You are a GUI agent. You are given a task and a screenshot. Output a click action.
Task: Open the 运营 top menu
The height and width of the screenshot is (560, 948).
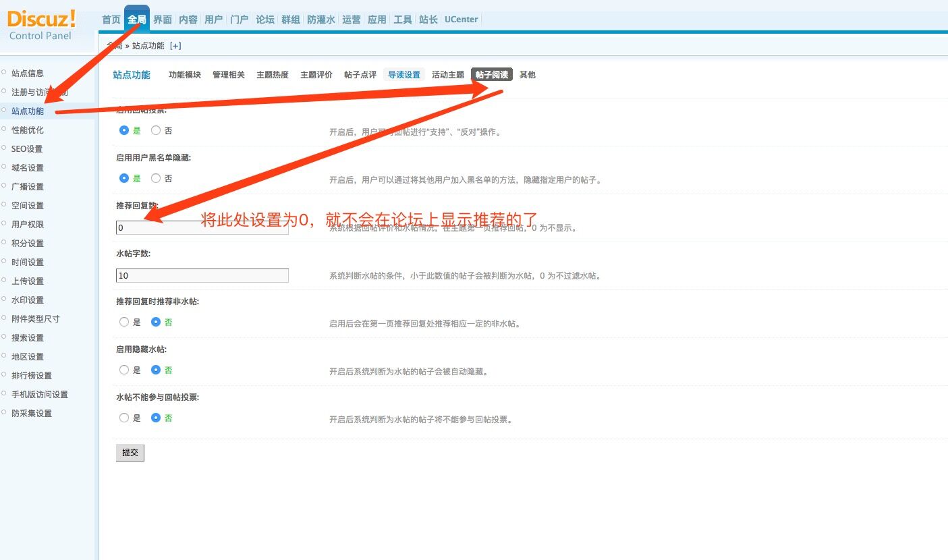pyautogui.click(x=351, y=20)
